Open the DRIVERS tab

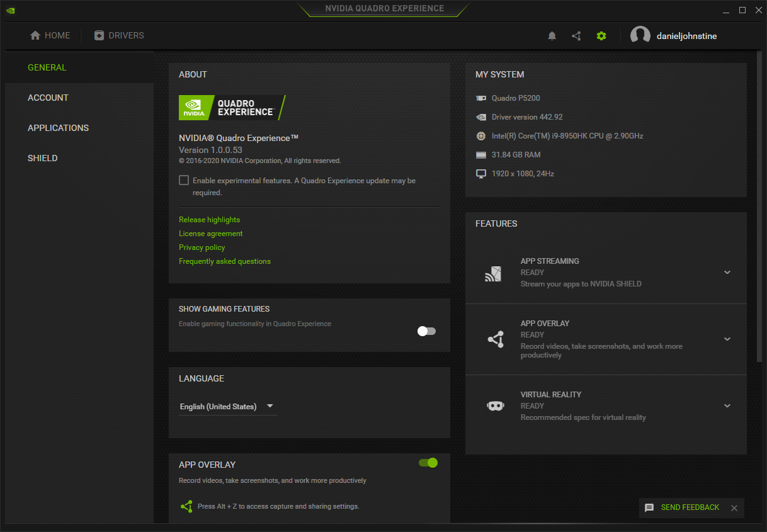119,35
